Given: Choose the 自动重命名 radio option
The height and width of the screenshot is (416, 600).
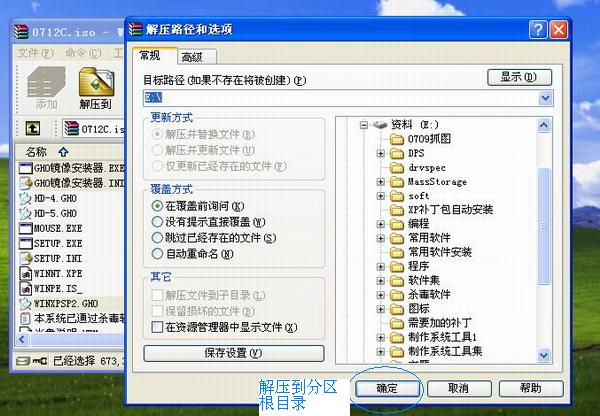Looking at the screenshot, I should click(157, 254).
